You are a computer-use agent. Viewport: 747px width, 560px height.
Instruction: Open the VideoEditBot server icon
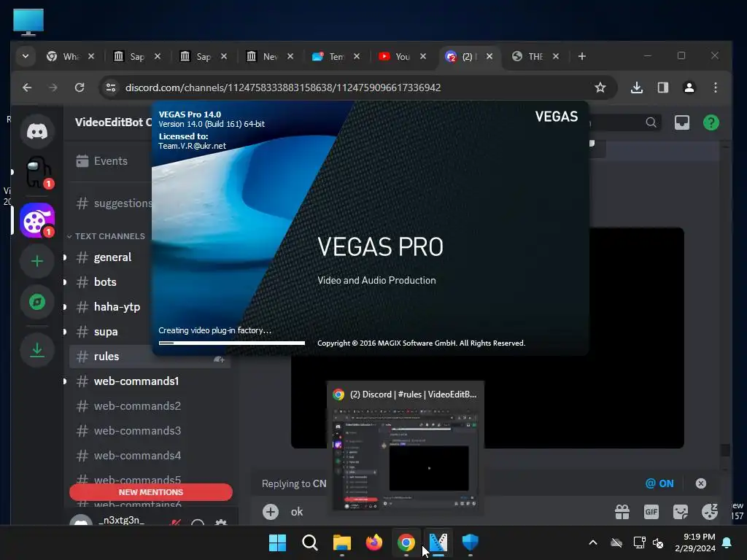tap(37, 220)
